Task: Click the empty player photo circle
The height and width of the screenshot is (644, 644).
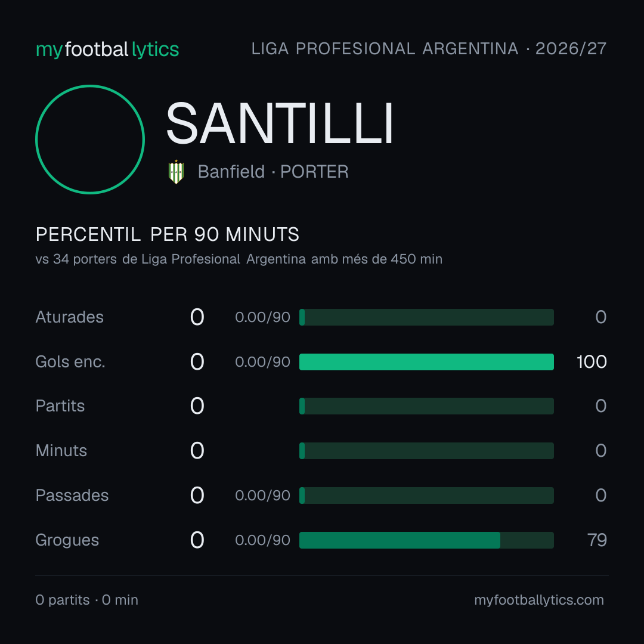Action: click(x=90, y=139)
